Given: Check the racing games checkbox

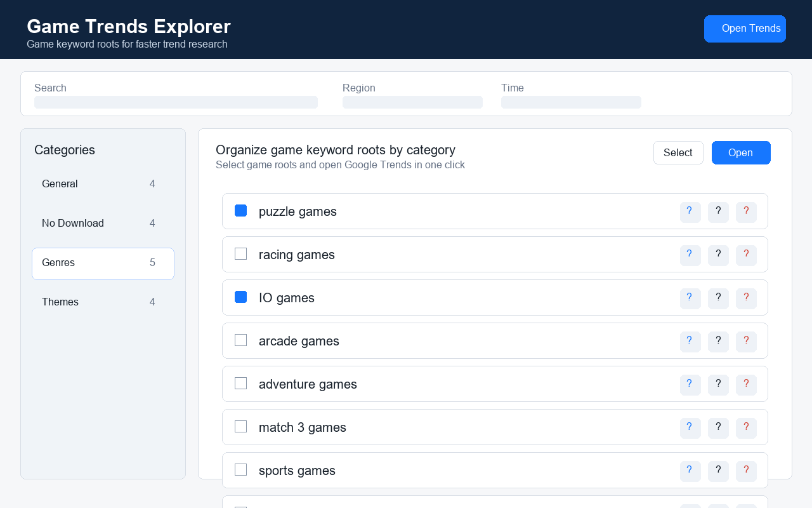Looking at the screenshot, I should pos(240,254).
